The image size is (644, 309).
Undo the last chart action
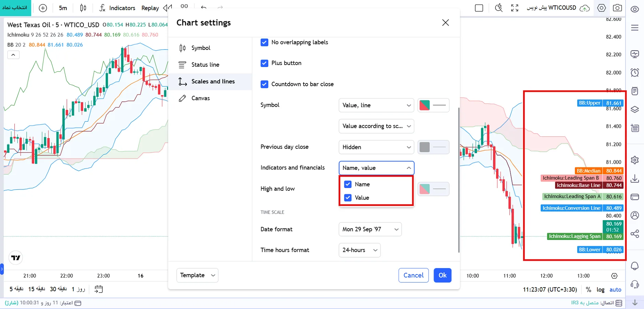pos(204,8)
